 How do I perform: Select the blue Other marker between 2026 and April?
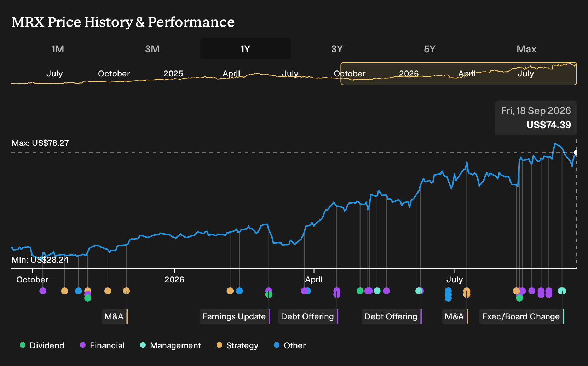tap(240, 291)
